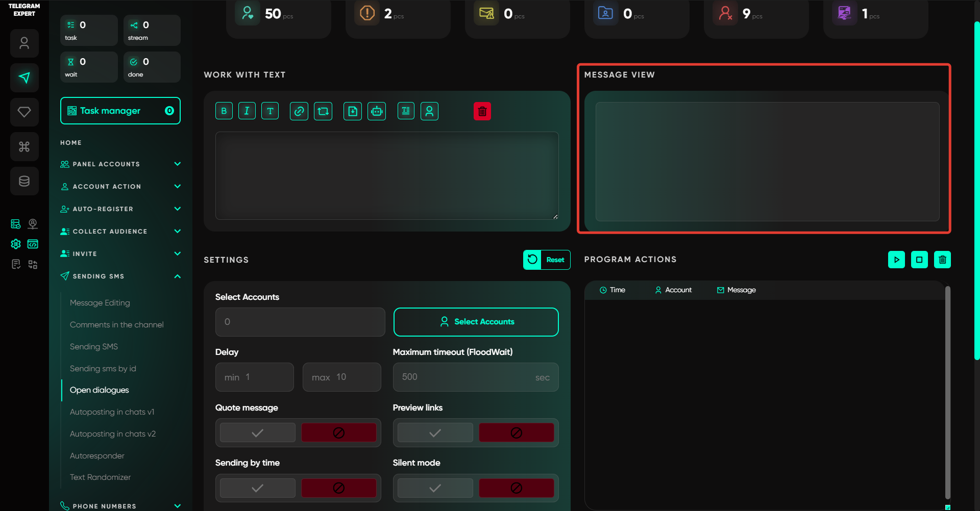980x511 pixels.
Task: Stop the program with the square stop button
Action: pyautogui.click(x=919, y=260)
